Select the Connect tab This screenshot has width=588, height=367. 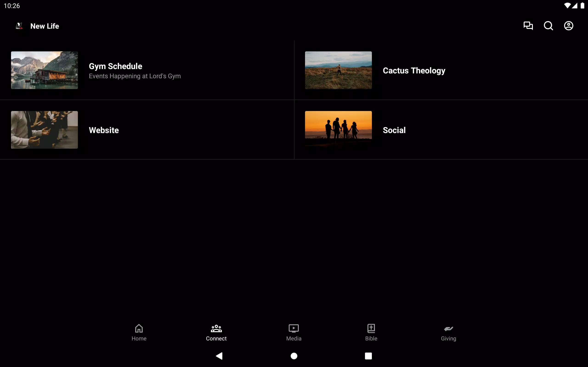click(216, 333)
